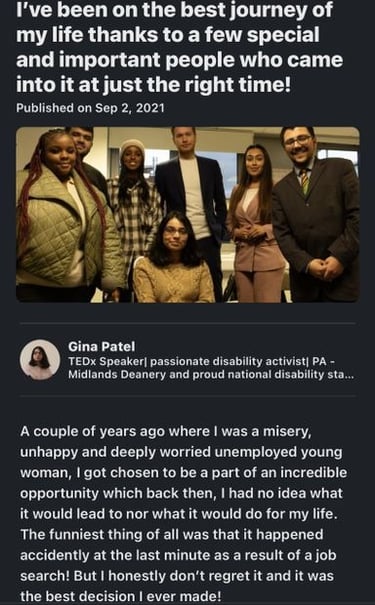
Task: Click the closing line 'the best decision I ever made!'
Action: [121, 596]
